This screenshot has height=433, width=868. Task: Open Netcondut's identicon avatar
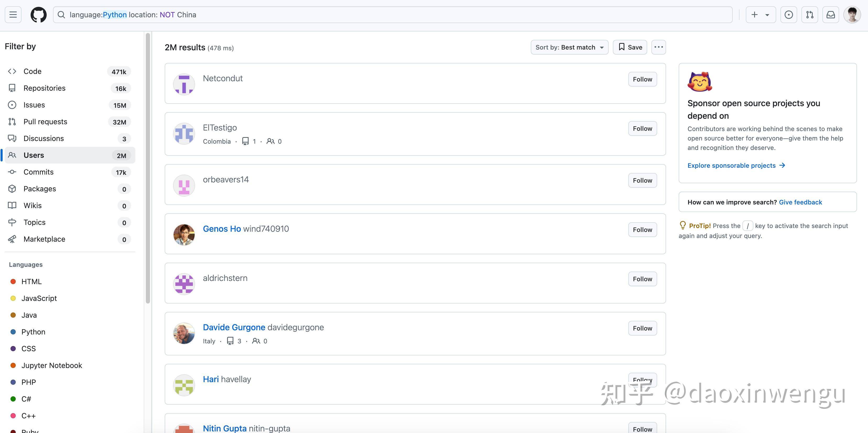pos(184,84)
